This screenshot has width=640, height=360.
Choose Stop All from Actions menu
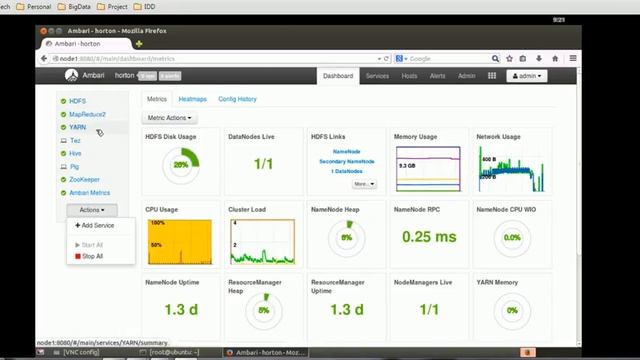(89, 256)
